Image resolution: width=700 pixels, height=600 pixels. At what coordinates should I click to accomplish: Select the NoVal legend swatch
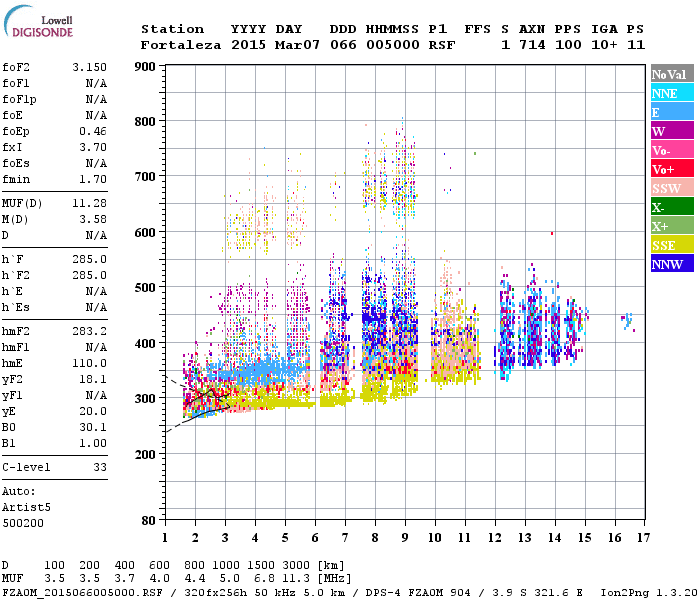pos(671,74)
